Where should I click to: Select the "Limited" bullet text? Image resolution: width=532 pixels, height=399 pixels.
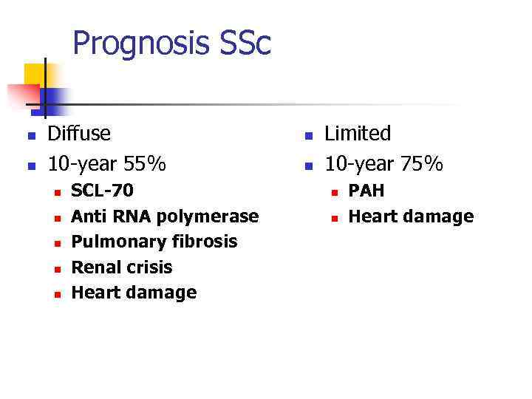[x=358, y=134]
